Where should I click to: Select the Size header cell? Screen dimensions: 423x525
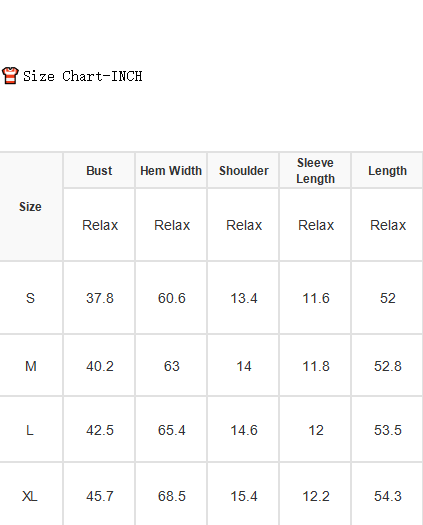(30, 207)
